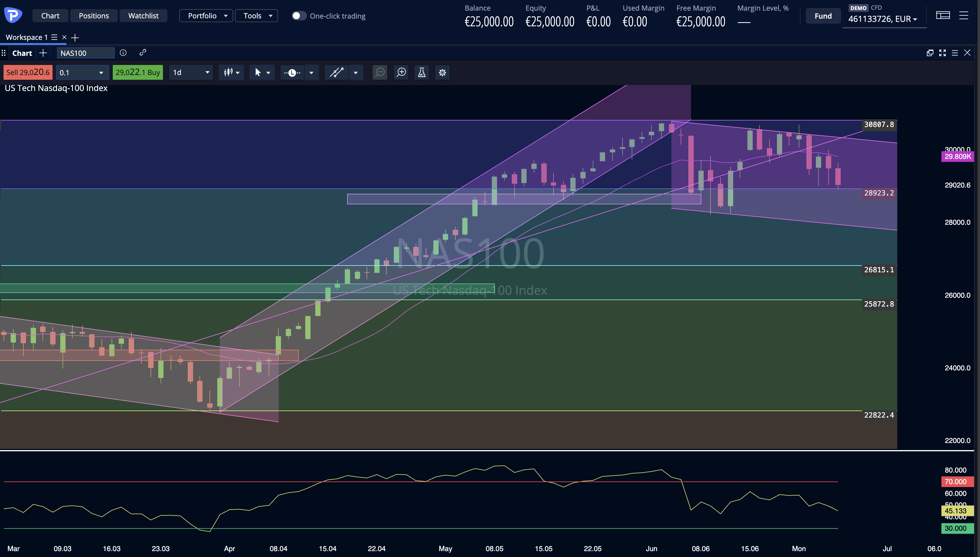Zoom out the chart
Image resolution: width=980 pixels, height=557 pixels.
click(380, 72)
